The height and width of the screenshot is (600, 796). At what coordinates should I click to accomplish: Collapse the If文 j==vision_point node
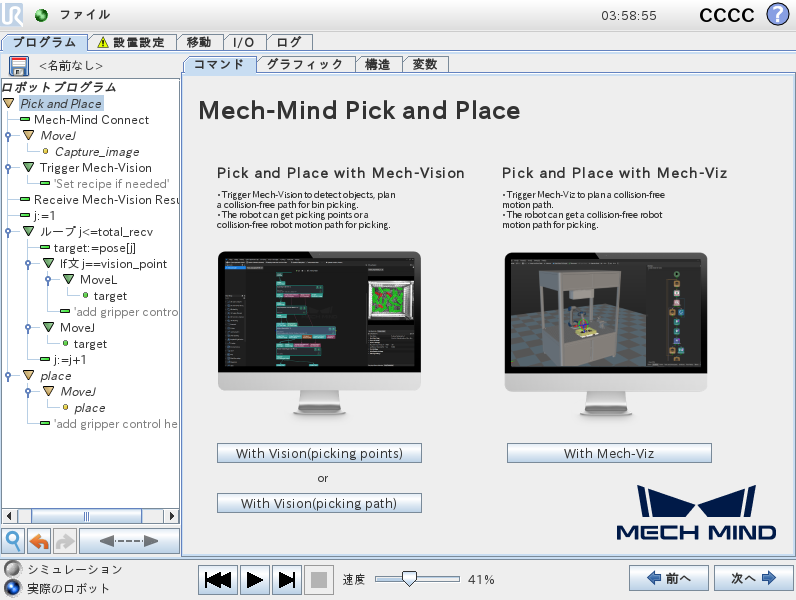point(48,263)
